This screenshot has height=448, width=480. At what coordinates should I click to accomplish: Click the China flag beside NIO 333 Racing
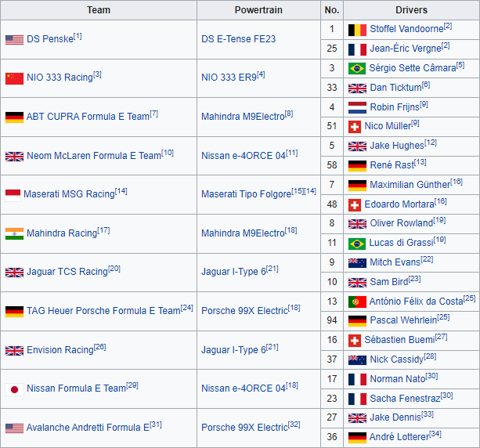[14, 78]
